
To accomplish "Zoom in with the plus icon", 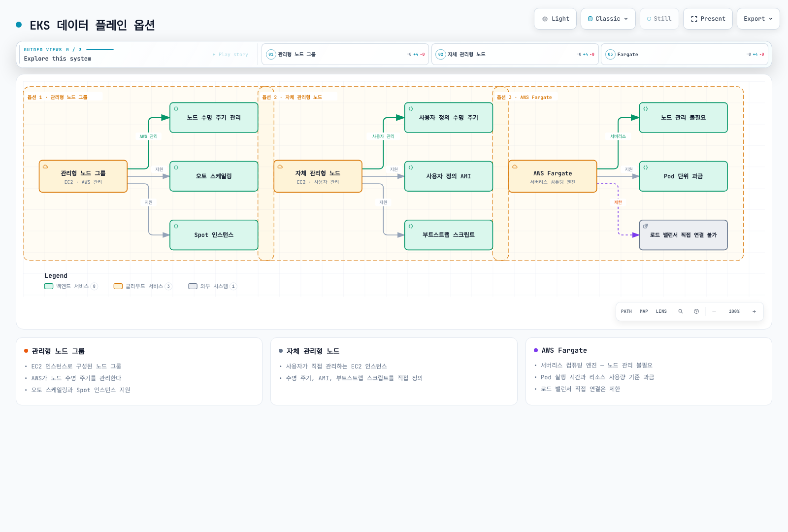I will click(x=754, y=311).
